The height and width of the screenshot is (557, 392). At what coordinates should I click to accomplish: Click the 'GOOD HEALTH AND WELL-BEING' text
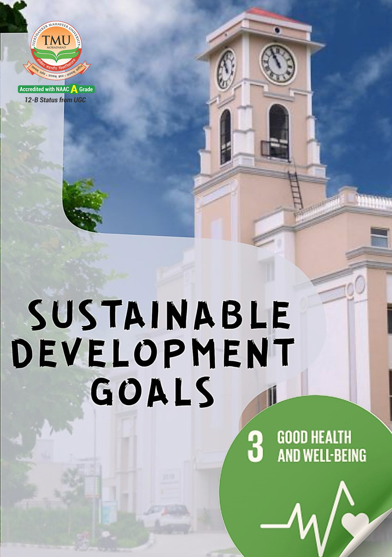tap(321, 447)
